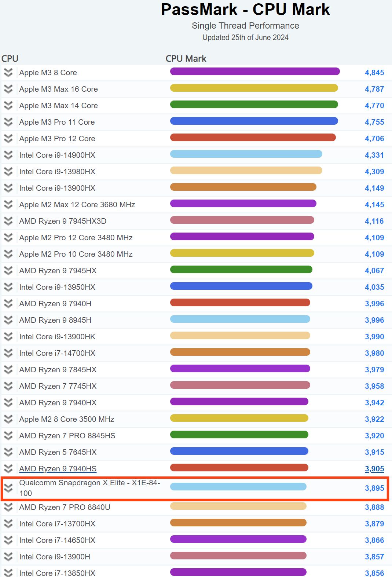Viewport: 392px width, 577px height.
Task: Click double-chevron icon next to Apple M3 Max 16 Core
Action: tap(8, 89)
